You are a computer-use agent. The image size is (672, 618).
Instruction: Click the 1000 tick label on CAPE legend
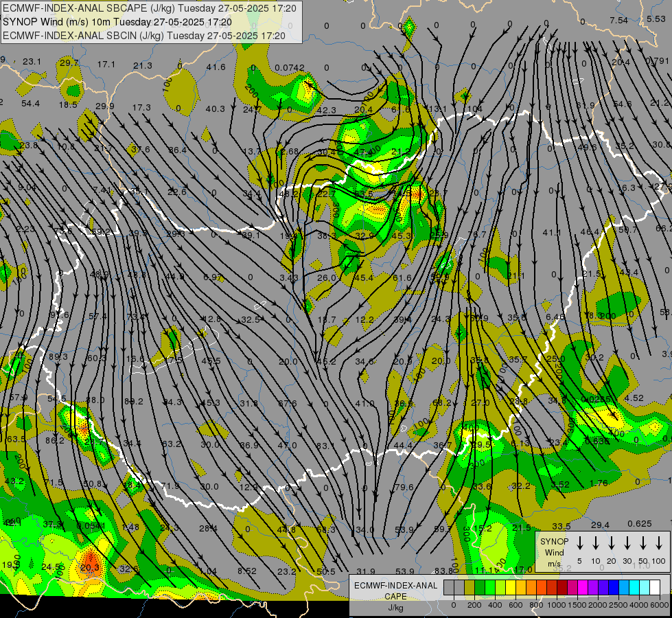[557, 605]
